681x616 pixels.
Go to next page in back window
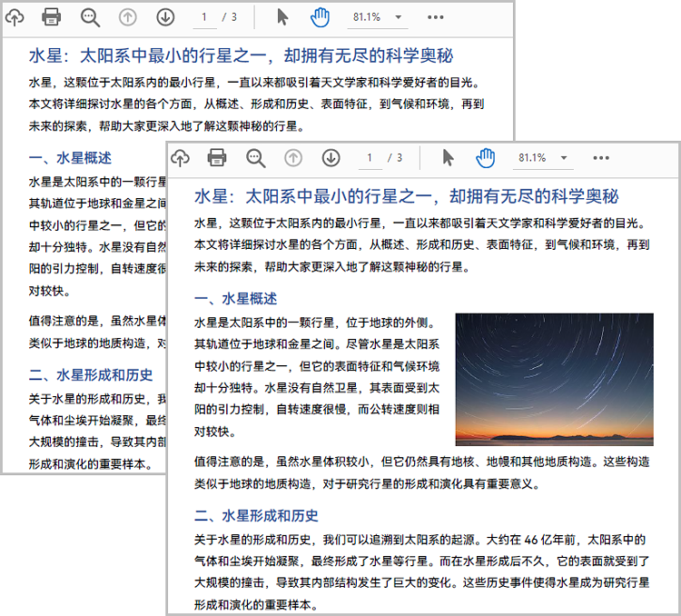(x=165, y=17)
